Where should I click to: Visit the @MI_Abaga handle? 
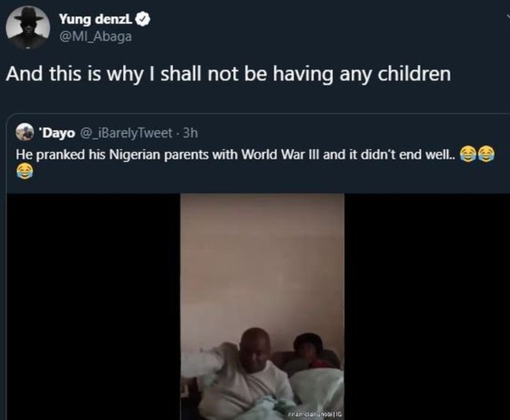click(96, 37)
